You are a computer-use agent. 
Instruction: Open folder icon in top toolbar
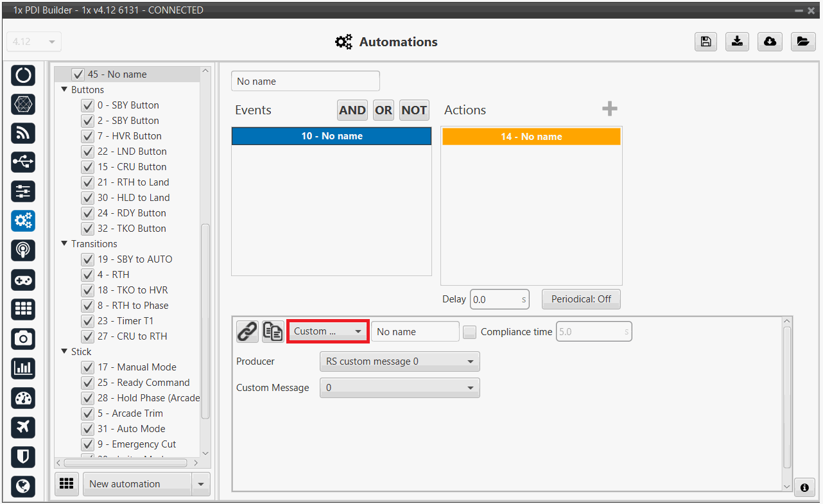802,42
